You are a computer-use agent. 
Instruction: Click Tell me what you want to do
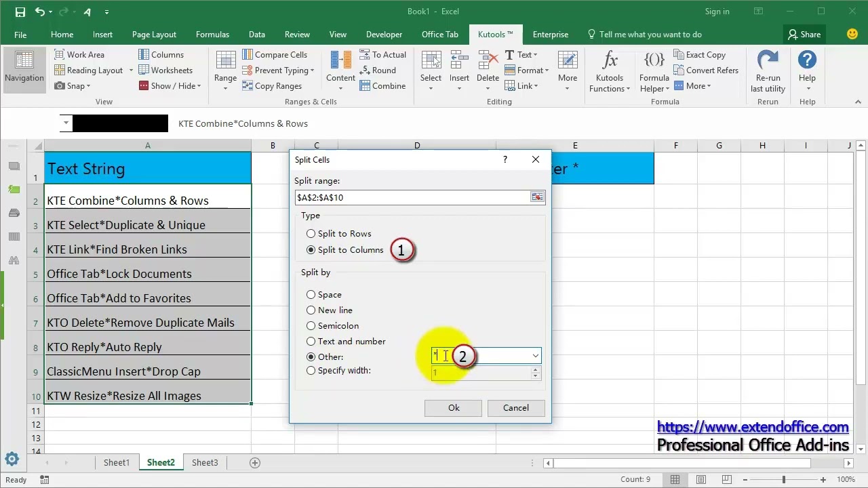click(x=644, y=35)
